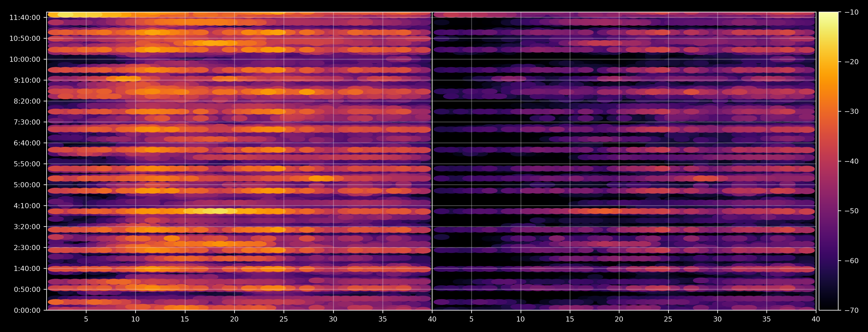The width and height of the screenshot is (868, 332).
Task: Click x-axis tick 35 under left heatmap
Action: click(382, 319)
